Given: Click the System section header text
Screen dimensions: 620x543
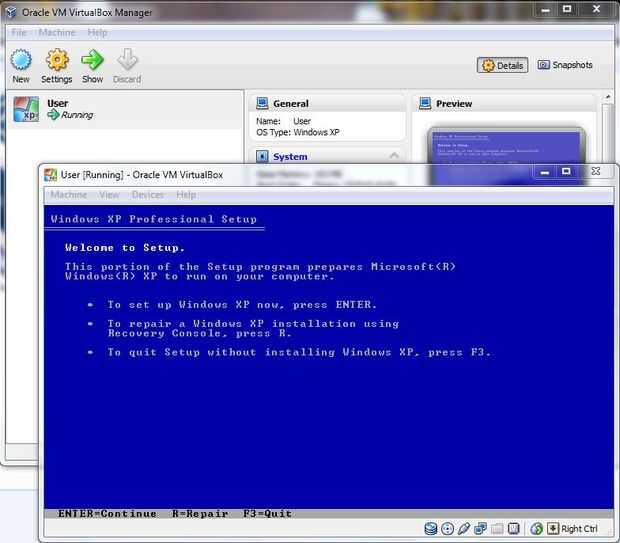Looking at the screenshot, I should 290,157.
